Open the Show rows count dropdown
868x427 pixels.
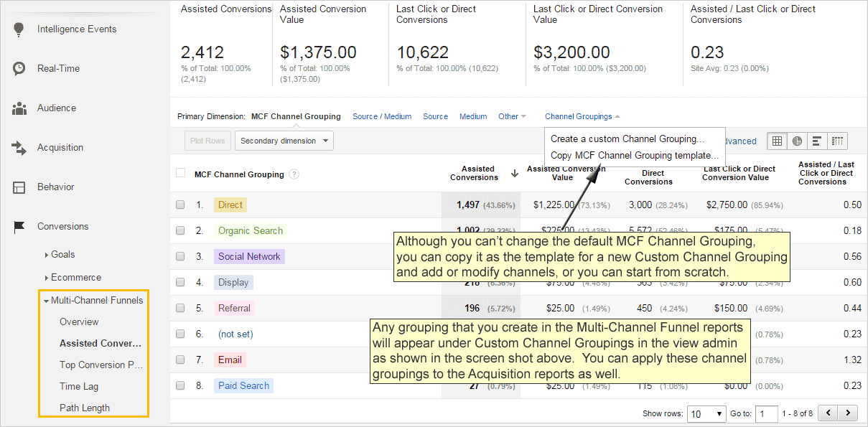point(706,413)
